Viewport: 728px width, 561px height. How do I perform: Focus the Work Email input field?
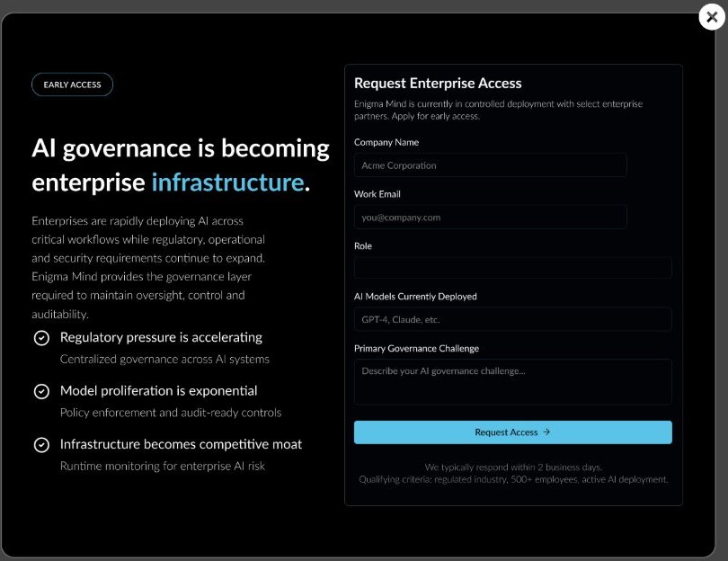point(491,218)
